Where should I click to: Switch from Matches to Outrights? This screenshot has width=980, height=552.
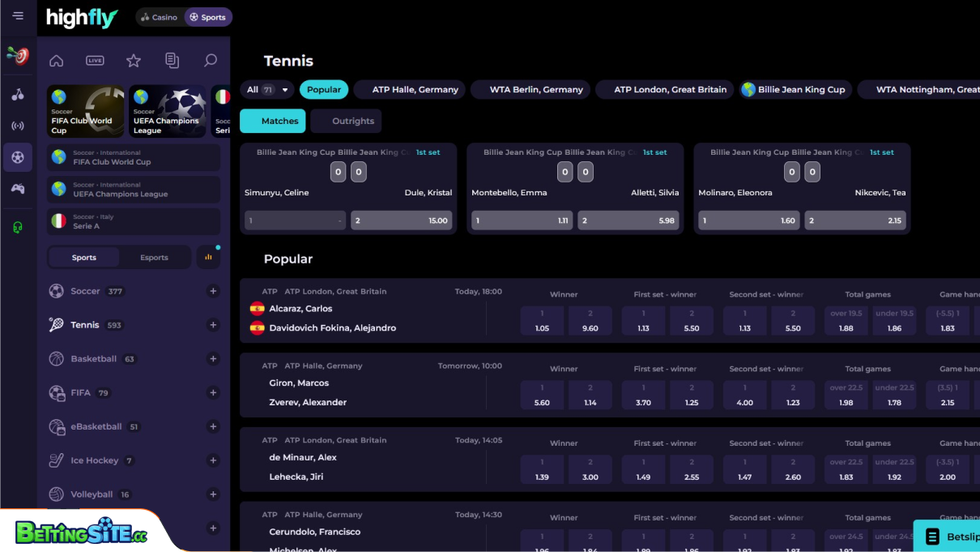(346, 120)
